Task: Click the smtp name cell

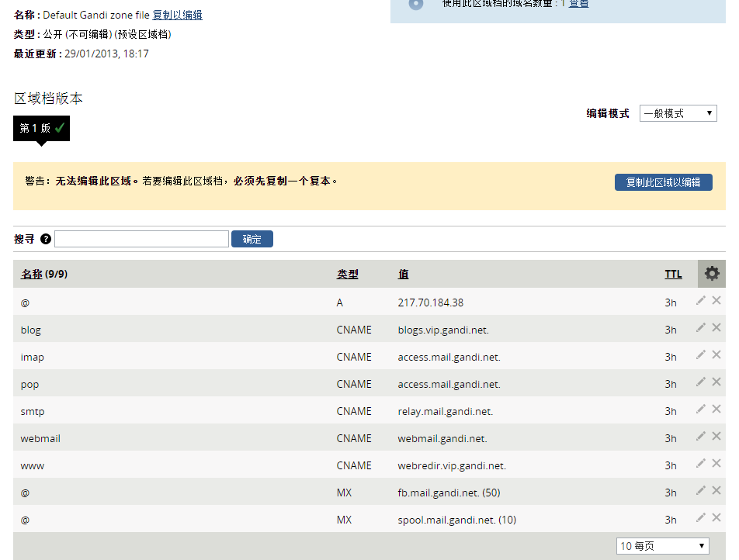Action: click(x=33, y=411)
